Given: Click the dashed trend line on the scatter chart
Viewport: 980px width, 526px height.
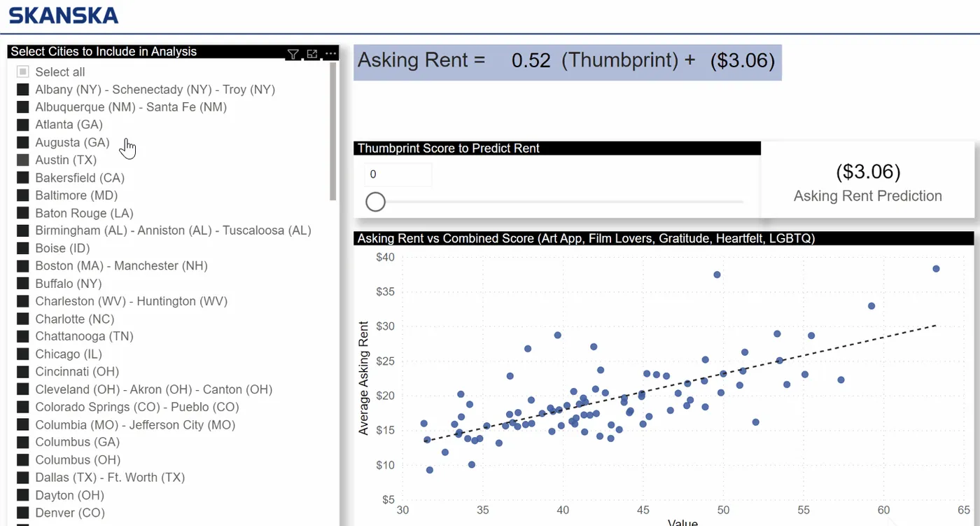Looking at the screenshot, I should (x=680, y=383).
